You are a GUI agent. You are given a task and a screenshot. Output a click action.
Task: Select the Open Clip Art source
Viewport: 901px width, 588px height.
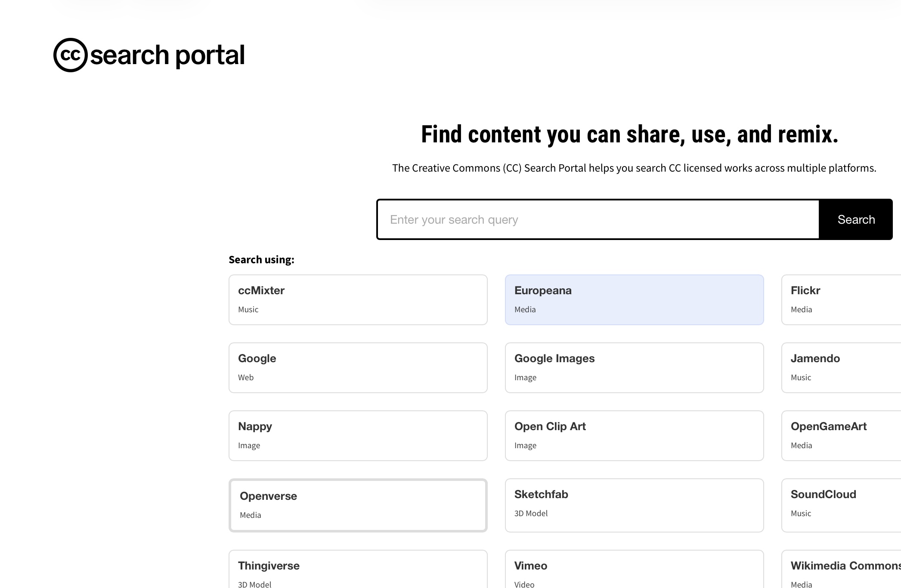tap(635, 436)
